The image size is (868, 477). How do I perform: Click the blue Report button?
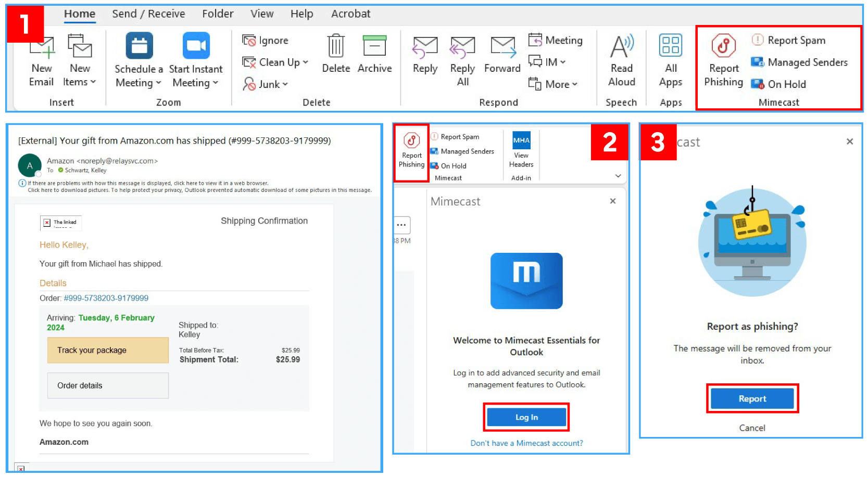pos(752,399)
